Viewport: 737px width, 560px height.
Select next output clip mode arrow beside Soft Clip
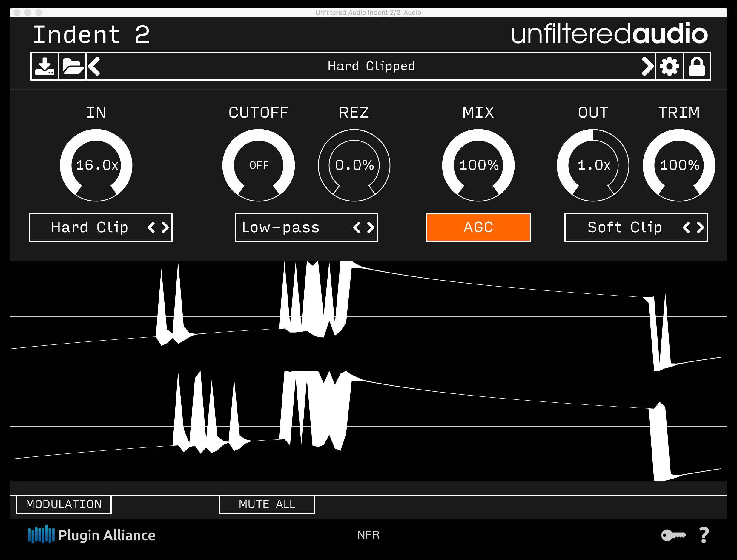(700, 227)
